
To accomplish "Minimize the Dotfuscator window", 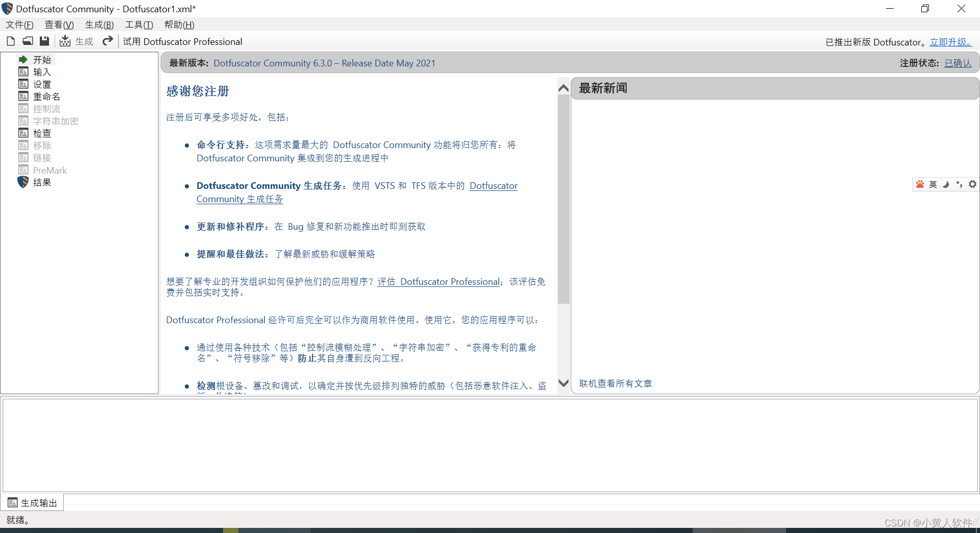I will [x=890, y=9].
